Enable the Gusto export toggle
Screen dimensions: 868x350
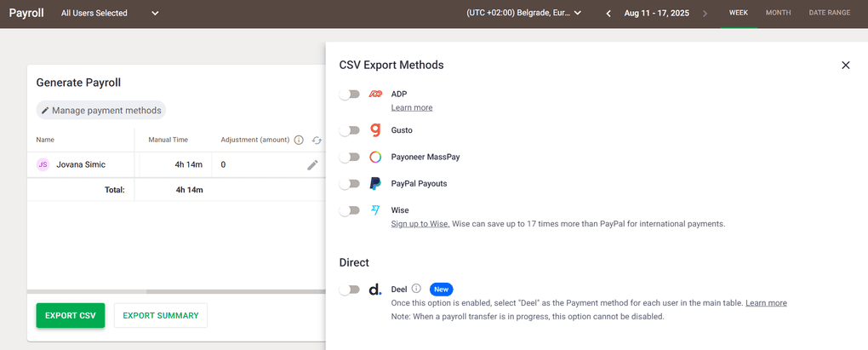click(349, 130)
